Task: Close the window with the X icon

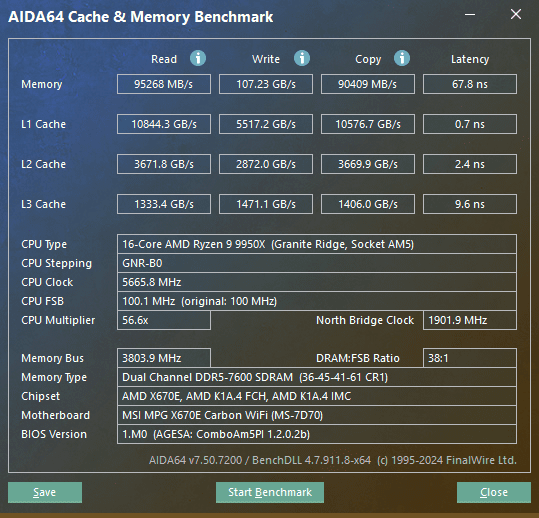Action: (x=516, y=14)
